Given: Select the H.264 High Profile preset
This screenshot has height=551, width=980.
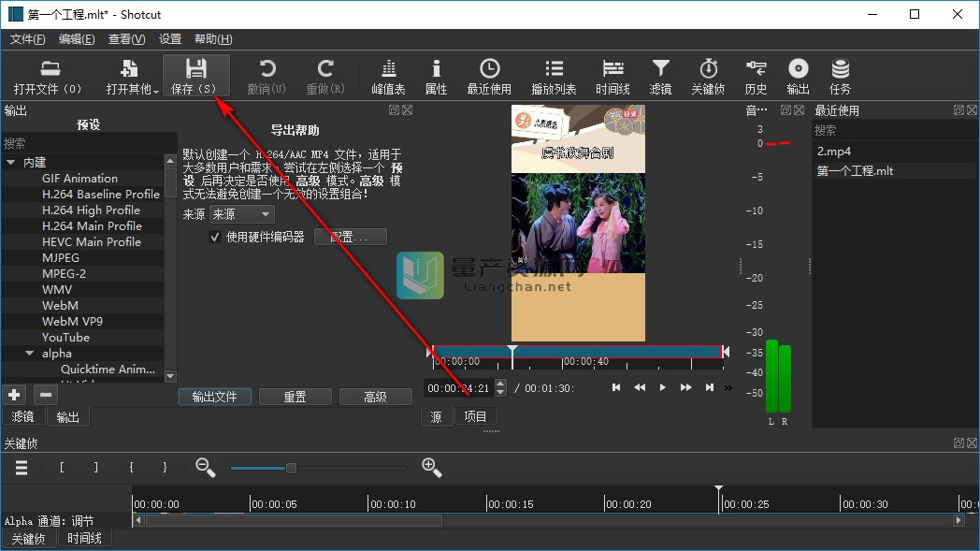Looking at the screenshot, I should pos(91,210).
